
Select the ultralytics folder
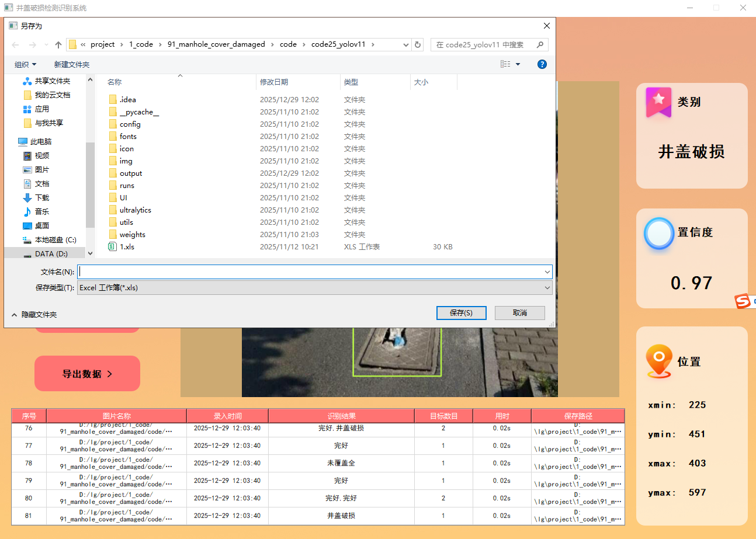130,210
